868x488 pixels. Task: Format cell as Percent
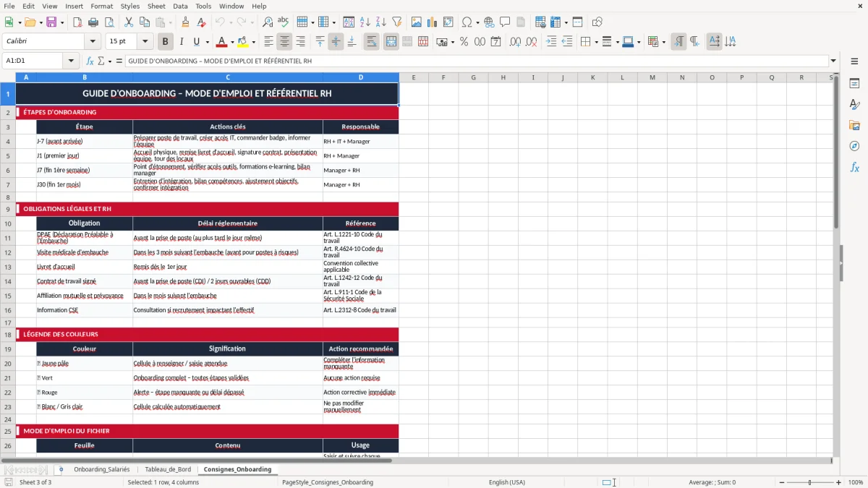tap(464, 42)
